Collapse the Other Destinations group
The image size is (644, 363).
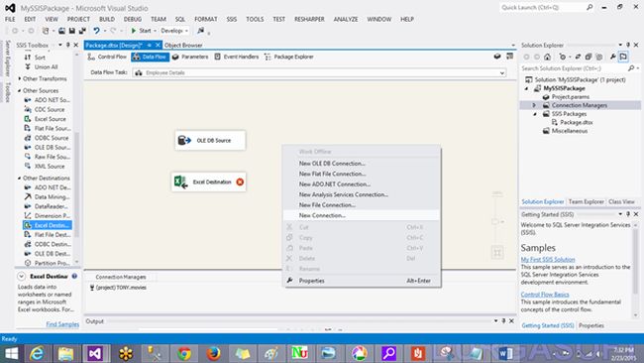point(19,178)
